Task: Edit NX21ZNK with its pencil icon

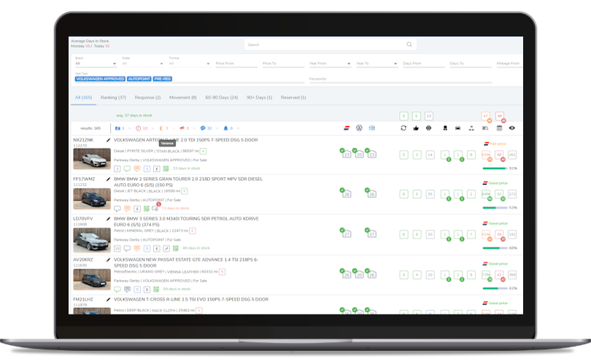Action: [108, 140]
